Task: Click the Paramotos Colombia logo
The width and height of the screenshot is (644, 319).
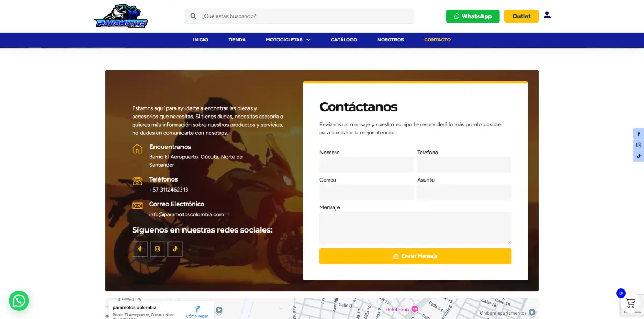Action: 121,16
